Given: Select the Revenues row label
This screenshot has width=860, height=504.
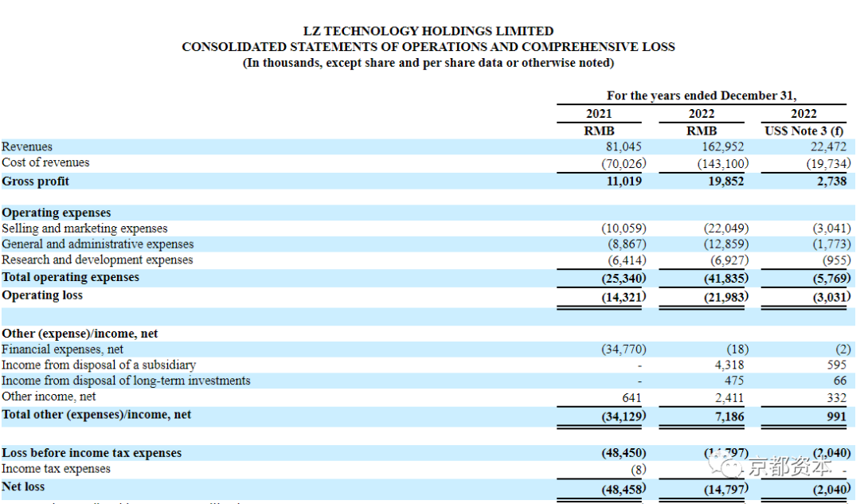Looking at the screenshot, I should (27, 147).
